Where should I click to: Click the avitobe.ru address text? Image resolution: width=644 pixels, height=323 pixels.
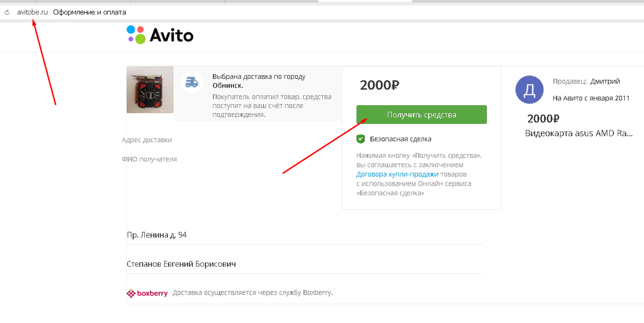[33, 12]
